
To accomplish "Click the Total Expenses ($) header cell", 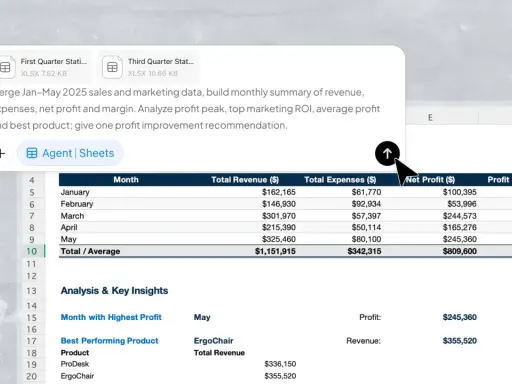I will click(x=340, y=180).
